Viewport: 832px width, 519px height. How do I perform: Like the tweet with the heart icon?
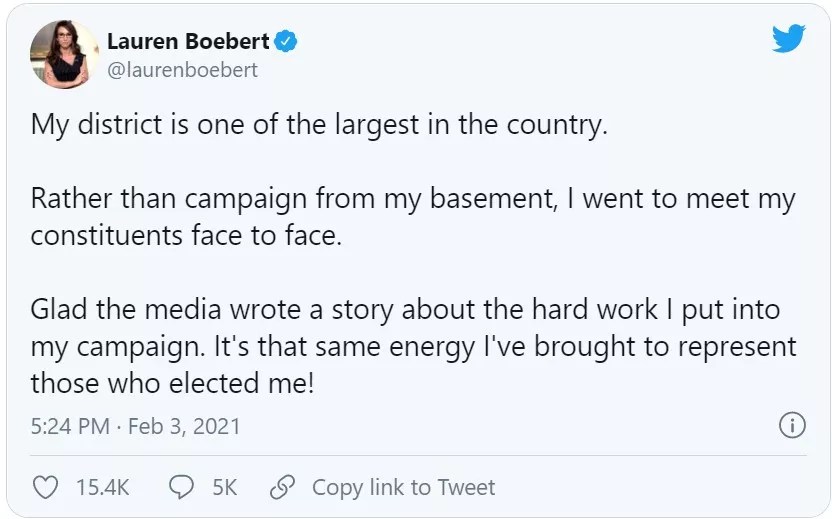[x=46, y=487]
